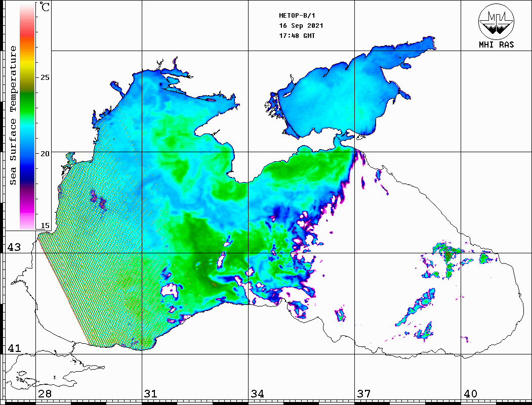Click the date 16 Sep 2021

(x=301, y=26)
